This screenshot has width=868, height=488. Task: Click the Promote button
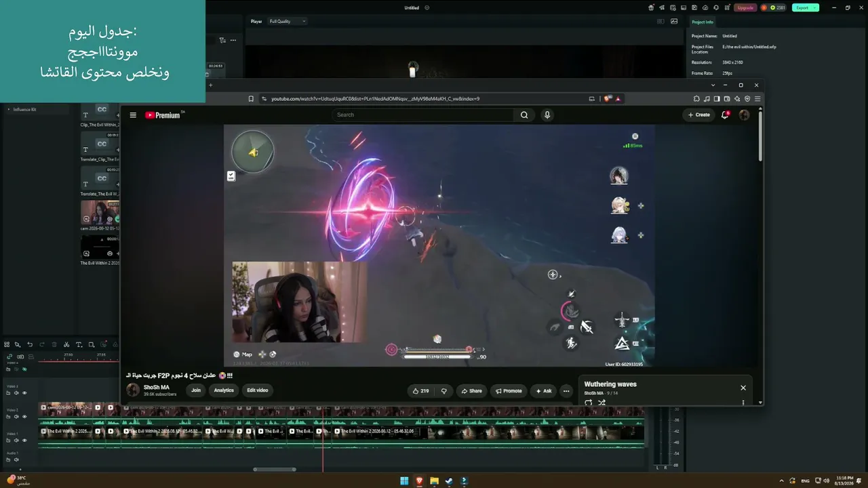click(x=509, y=390)
